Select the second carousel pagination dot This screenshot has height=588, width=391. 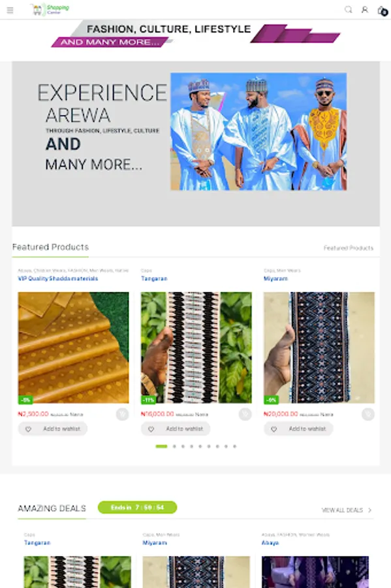(174, 446)
